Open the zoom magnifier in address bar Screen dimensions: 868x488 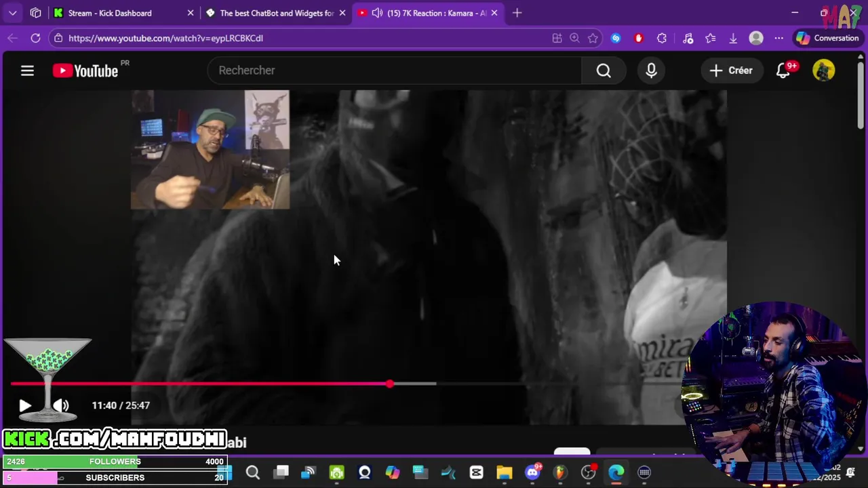click(574, 38)
